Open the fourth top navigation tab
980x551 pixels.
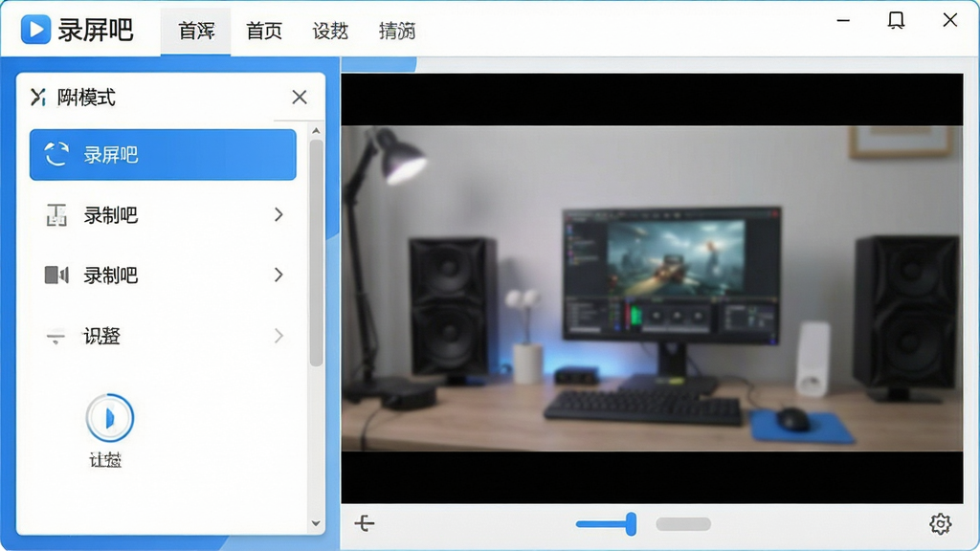coord(397,31)
